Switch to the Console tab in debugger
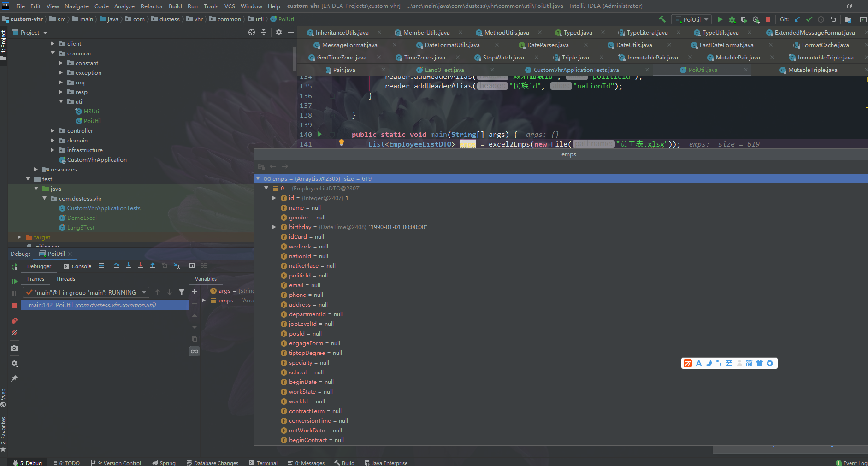 click(x=81, y=266)
